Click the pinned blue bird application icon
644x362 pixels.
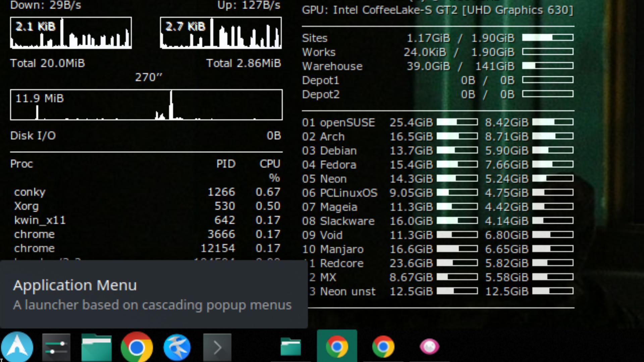(x=177, y=348)
